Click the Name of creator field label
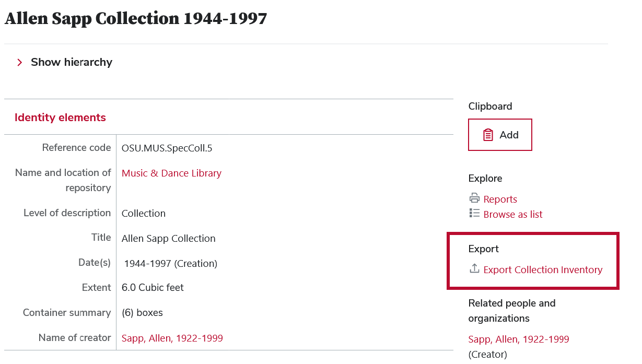 [75, 337]
